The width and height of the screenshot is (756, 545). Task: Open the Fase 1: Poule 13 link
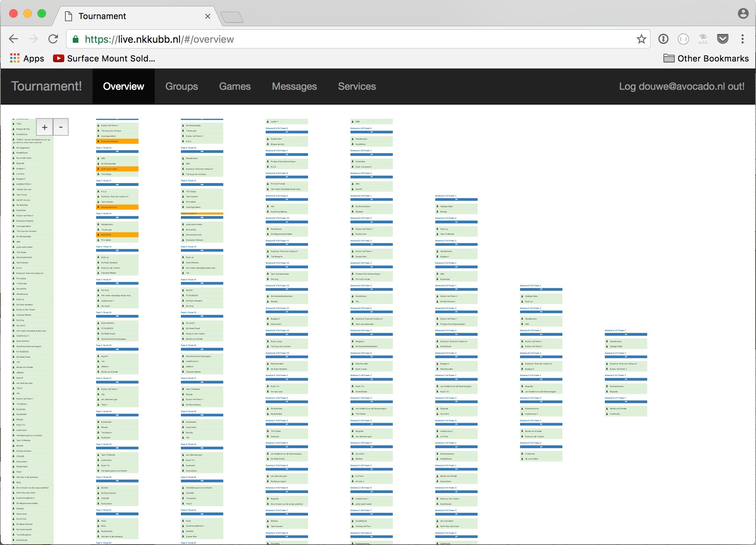point(104,247)
